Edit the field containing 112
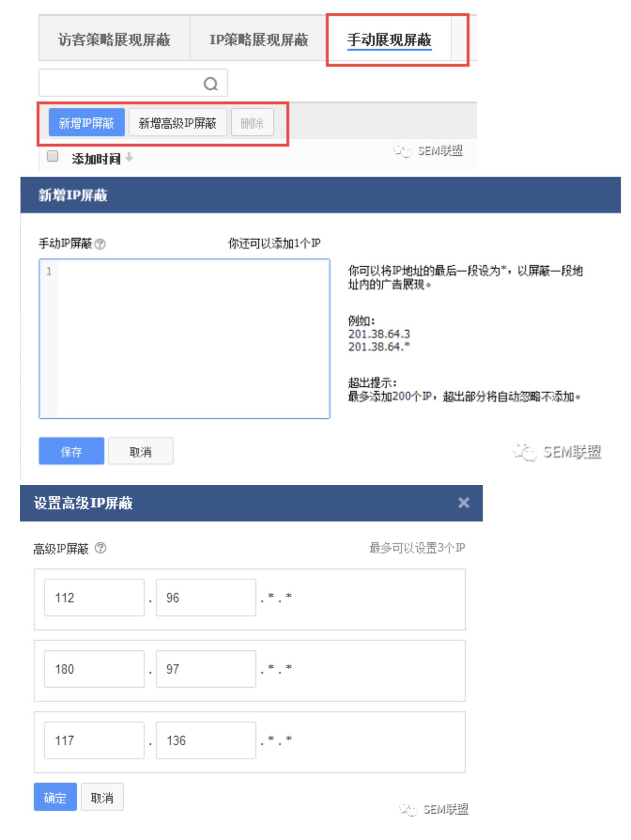This screenshot has width=631, height=840. point(94,598)
